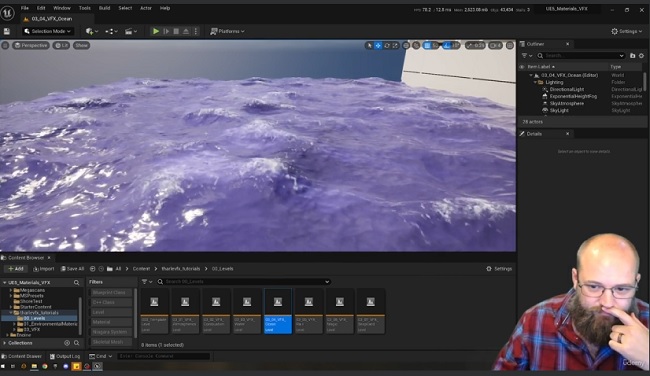Viewport: 650px width, 376px height.
Task: Open the Outliner filter dropdown
Action: pyautogui.click(x=527, y=56)
